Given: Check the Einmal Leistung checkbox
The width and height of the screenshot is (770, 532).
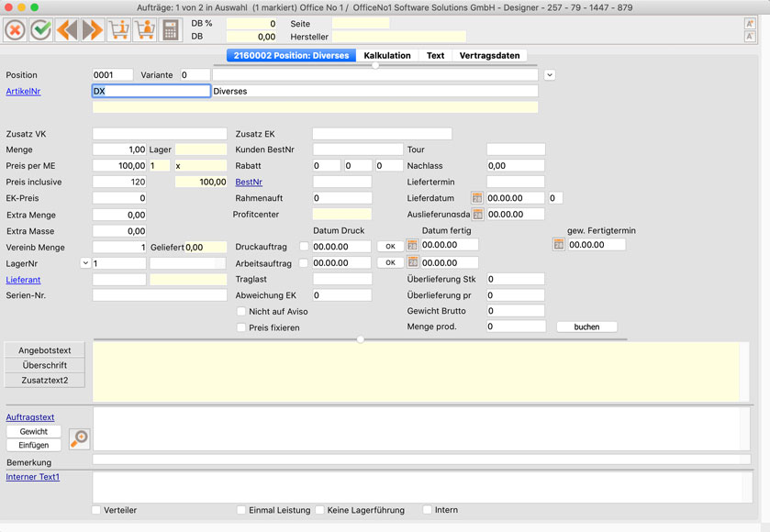Looking at the screenshot, I should 241,510.
